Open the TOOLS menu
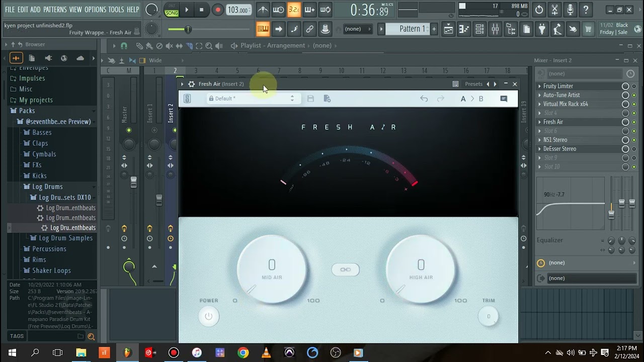Screen dimensions: 644x362 (x=116, y=10)
